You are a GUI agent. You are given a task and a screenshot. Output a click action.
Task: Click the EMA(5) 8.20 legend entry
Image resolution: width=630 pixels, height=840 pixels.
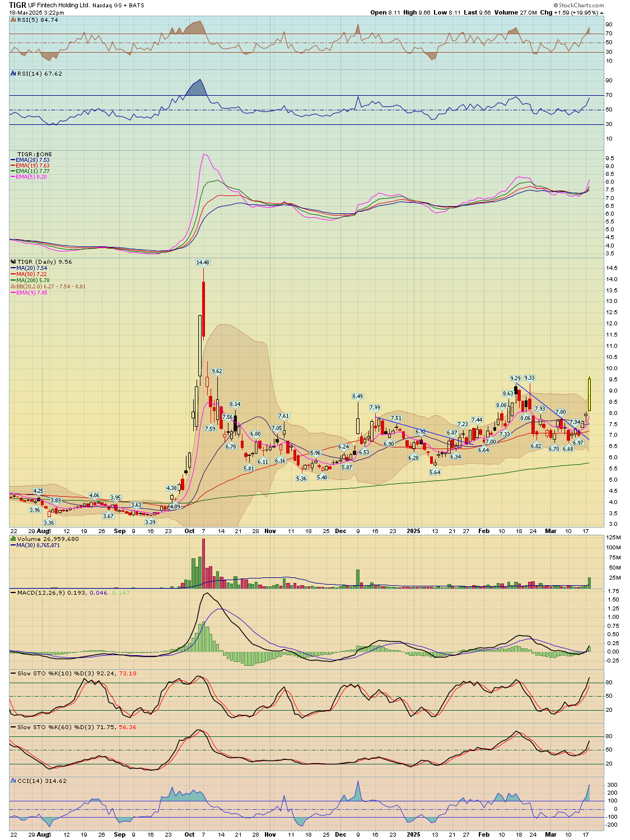(31, 177)
